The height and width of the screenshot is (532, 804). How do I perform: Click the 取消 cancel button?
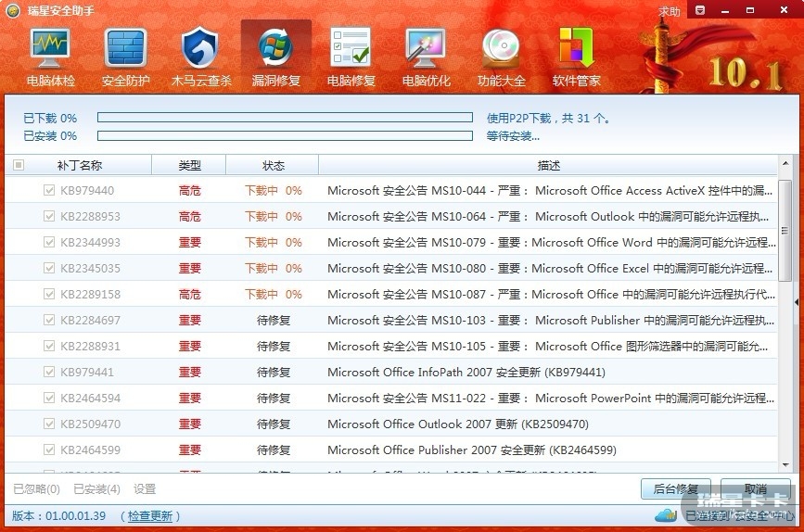(x=755, y=489)
